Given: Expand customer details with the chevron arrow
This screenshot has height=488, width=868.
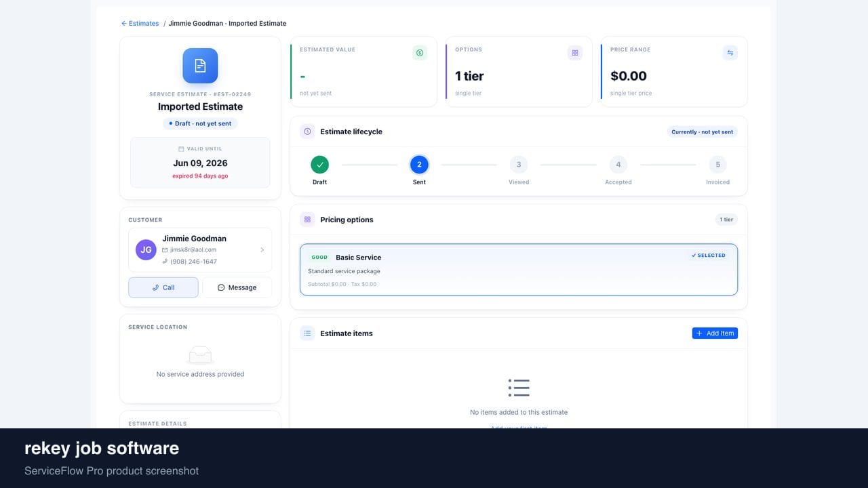Looking at the screenshot, I should click(262, 250).
